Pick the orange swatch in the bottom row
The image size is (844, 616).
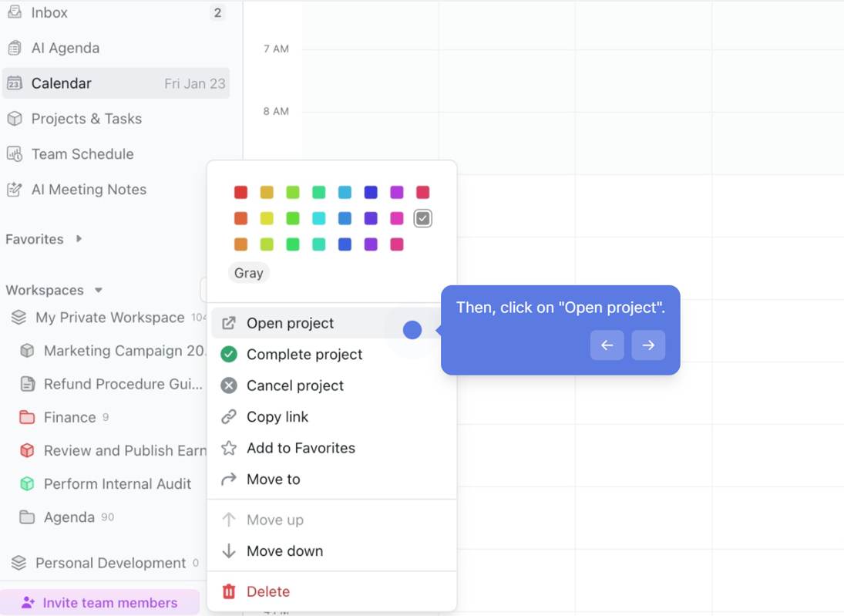pyautogui.click(x=240, y=244)
